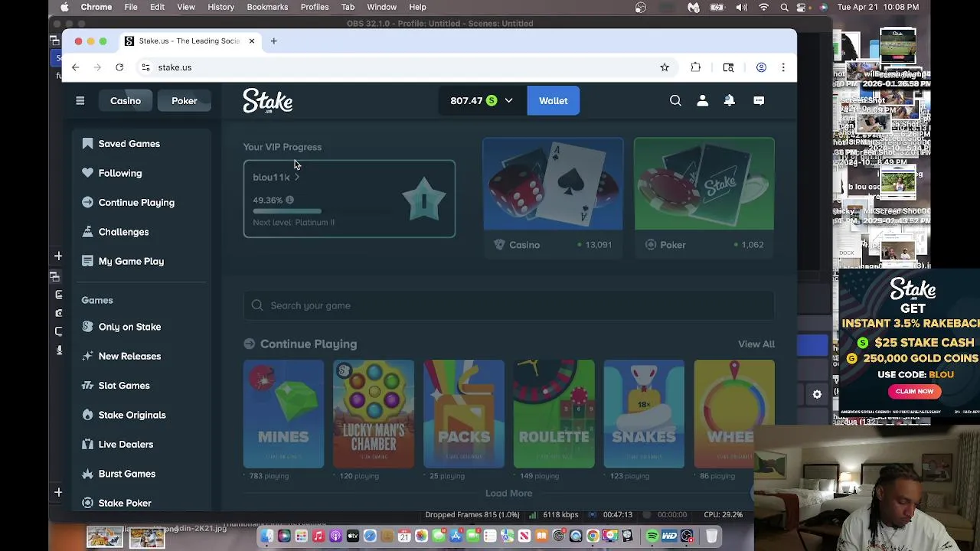This screenshot has width=980, height=551.
Task: Open the Apple menu
Action: click(x=64, y=7)
